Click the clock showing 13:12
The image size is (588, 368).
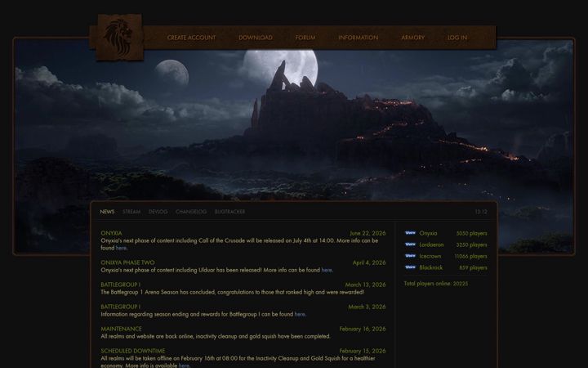(x=481, y=212)
